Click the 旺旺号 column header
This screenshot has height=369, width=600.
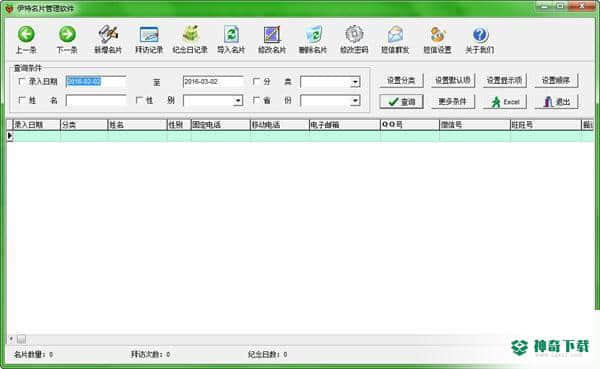pos(545,125)
